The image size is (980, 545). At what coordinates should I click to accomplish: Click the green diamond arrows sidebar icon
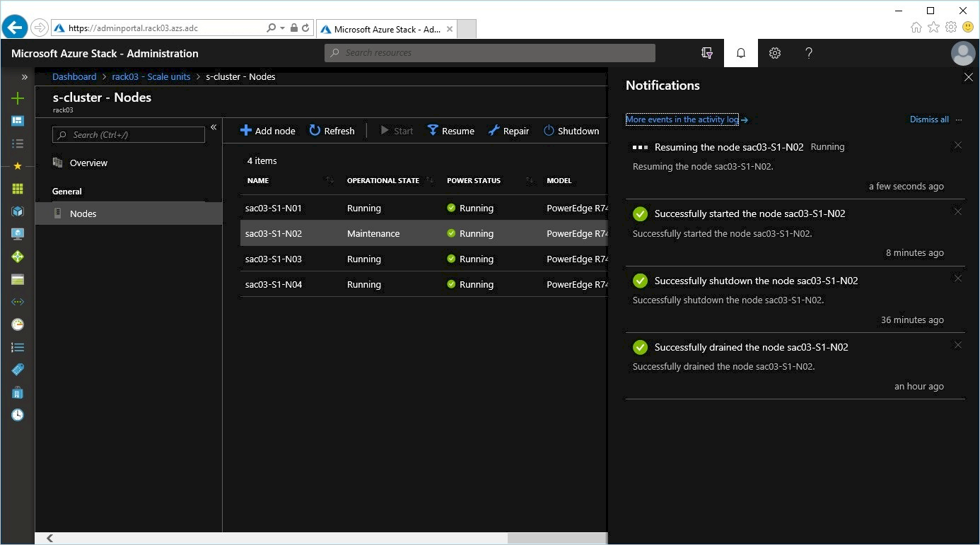click(18, 257)
